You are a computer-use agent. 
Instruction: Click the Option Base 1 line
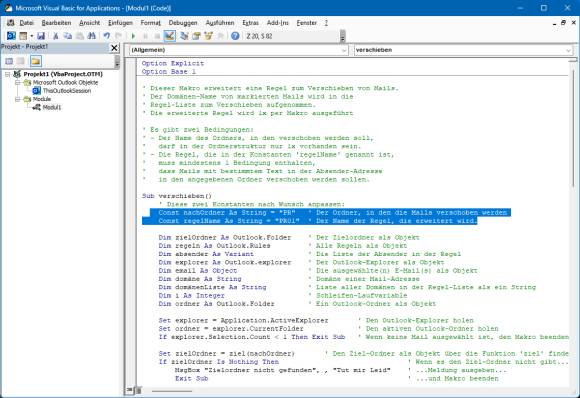point(169,72)
